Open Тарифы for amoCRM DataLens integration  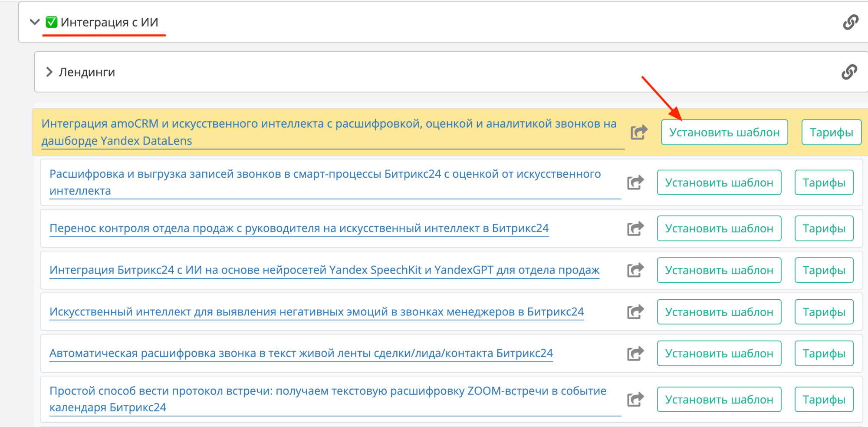click(831, 132)
